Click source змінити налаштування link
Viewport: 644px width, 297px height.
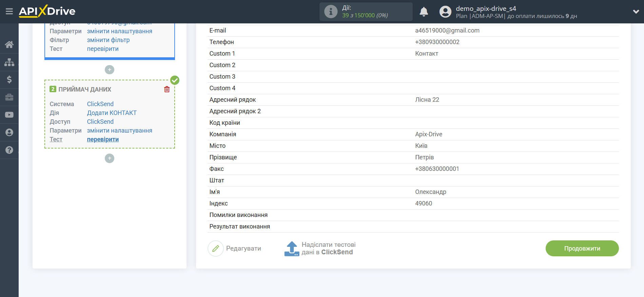point(120,31)
